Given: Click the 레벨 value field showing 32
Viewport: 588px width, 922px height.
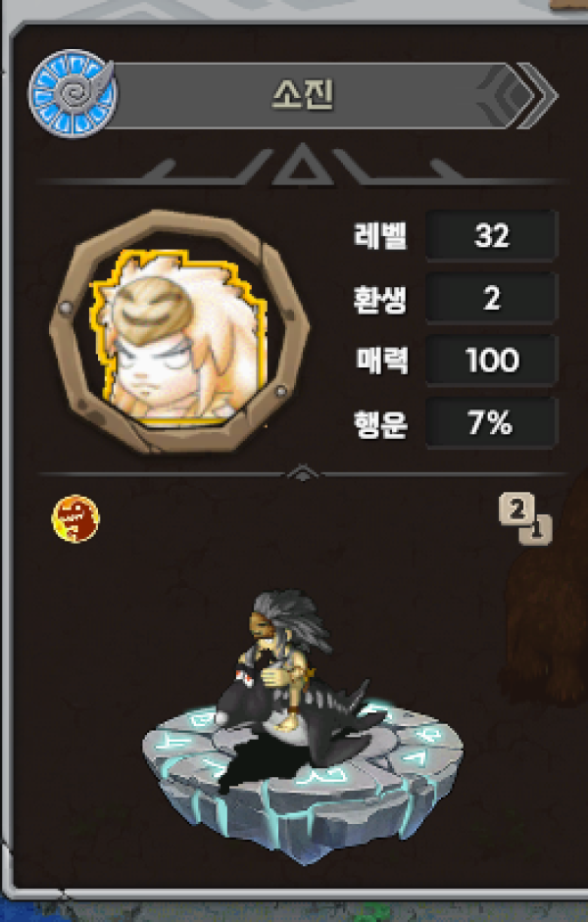Looking at the screenshot, I should (x=492, y=236).
